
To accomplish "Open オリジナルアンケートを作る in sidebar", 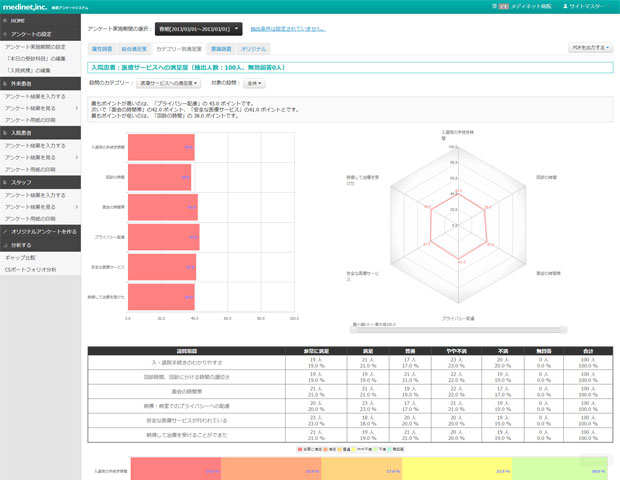I will (40, 231).
